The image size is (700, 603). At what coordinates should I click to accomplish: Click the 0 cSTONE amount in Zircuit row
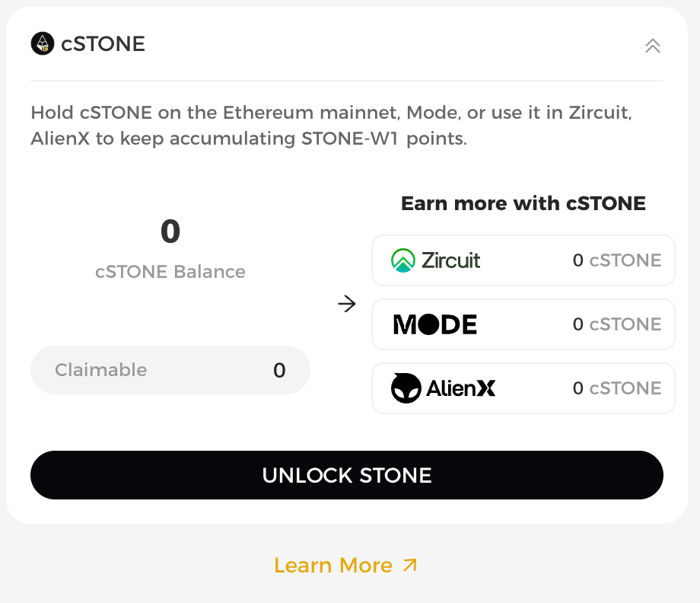[x=617, y=260]
